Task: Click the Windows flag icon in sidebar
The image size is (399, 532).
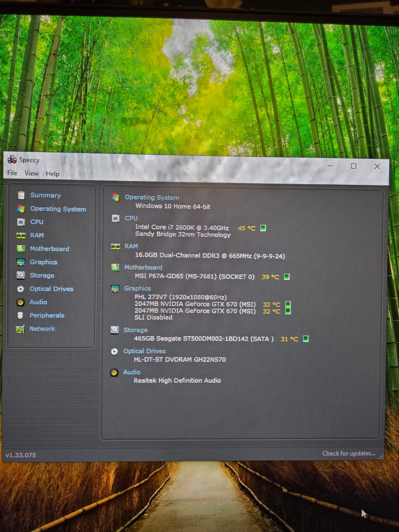Action: pyautogui.click(x=21, y=209)
